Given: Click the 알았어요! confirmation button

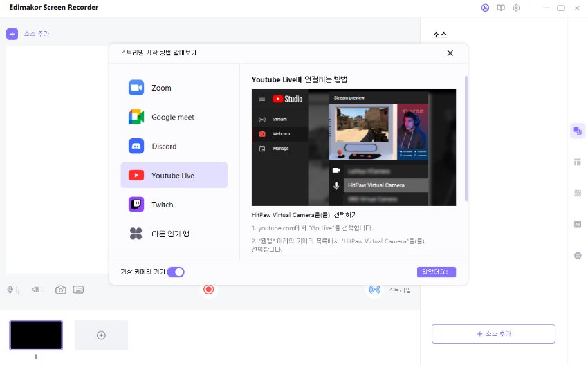Looking at the screenshot, I should (x=436, y=272).
